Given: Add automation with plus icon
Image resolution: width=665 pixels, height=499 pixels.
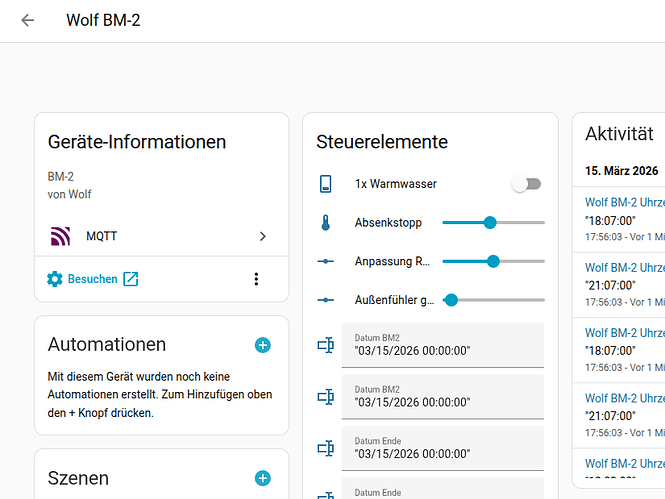Looking at the screenshot, I should click(x=262, y=345).
